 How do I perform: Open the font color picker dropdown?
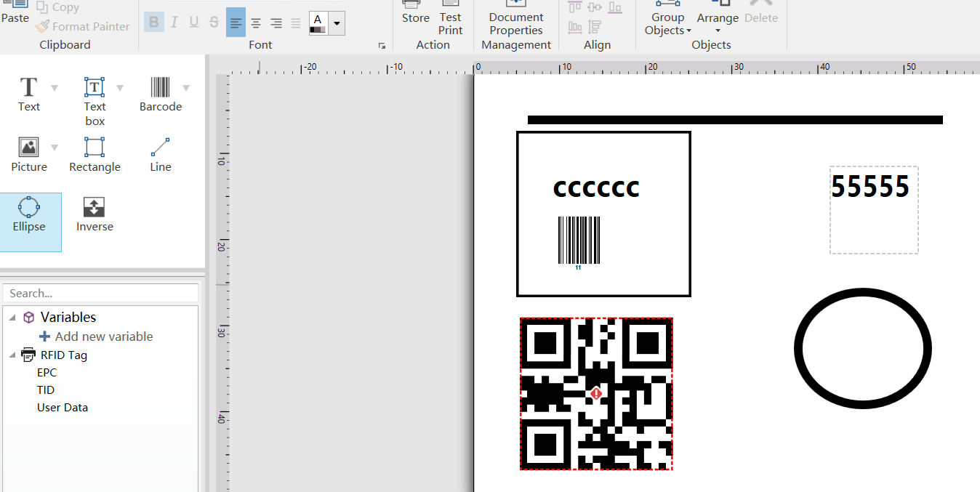tap(336, 23)
